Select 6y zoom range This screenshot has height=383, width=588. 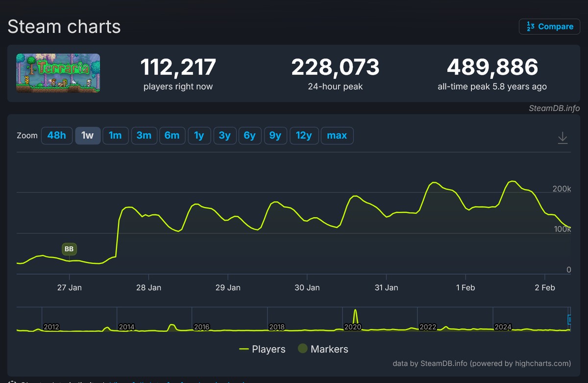pyautogui.click(x=250, y=135)
